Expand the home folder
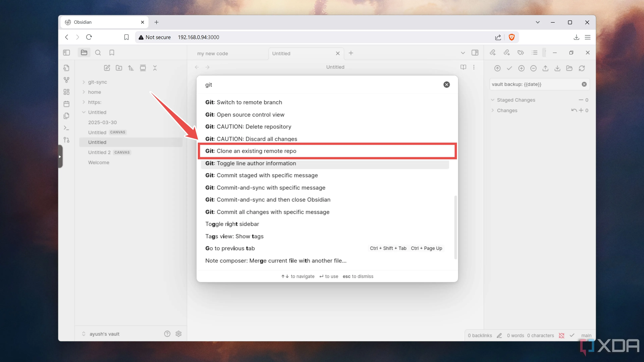The width and height of the screenshot is (644, 362). 94,92
